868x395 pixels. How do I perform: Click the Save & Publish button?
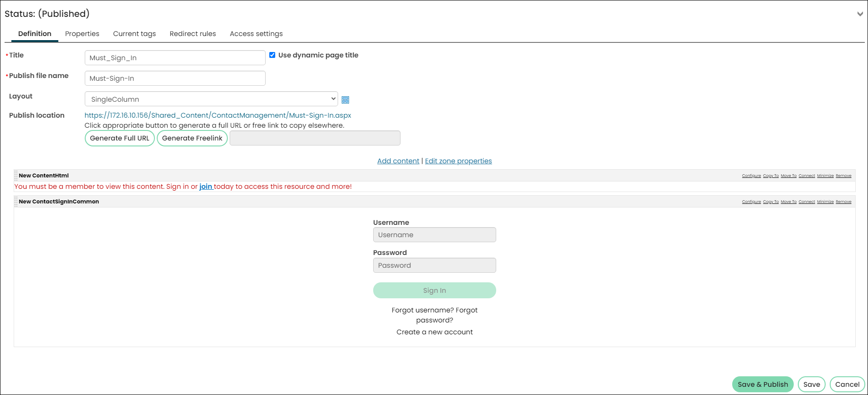tap(763, 385)
